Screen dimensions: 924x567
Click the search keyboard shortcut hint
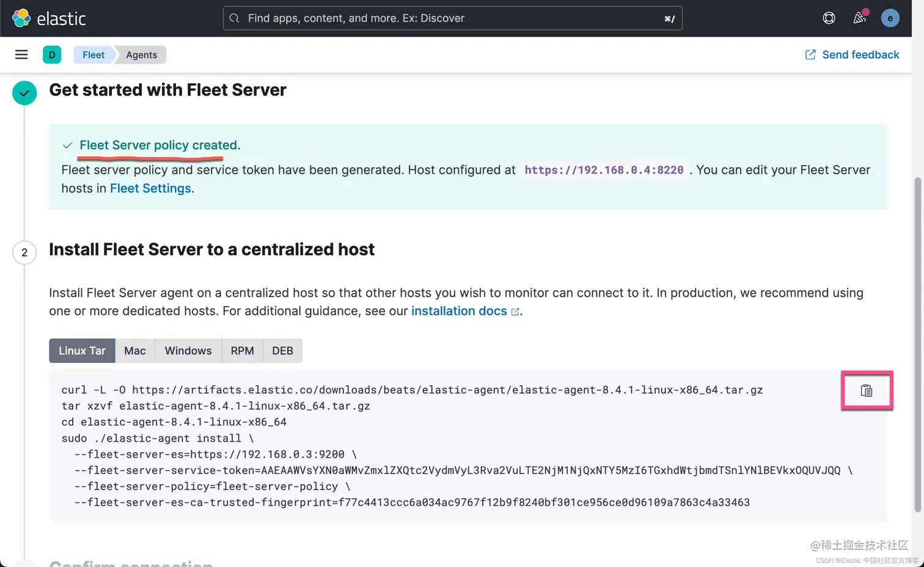[669, 19]
